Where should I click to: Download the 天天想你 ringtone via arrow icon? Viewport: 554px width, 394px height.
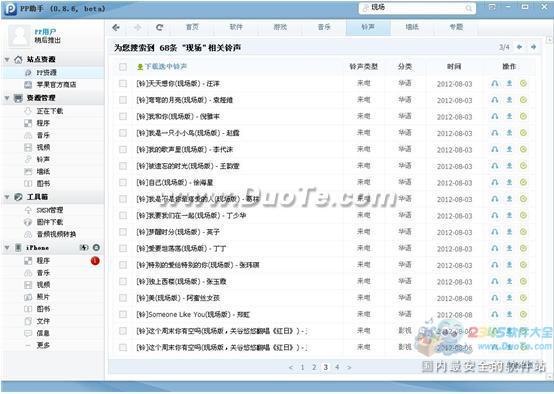tap(509, 83)
